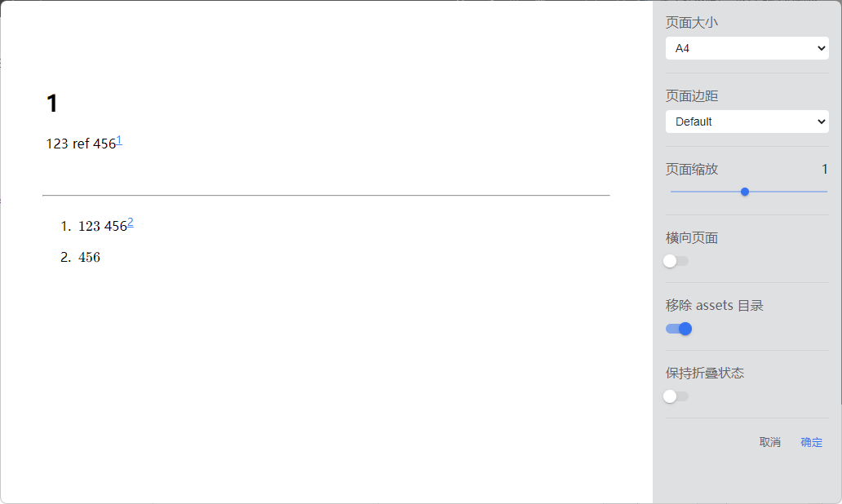
Task: Click the 保持折叠状态 label text
Action: pos(705,374)
